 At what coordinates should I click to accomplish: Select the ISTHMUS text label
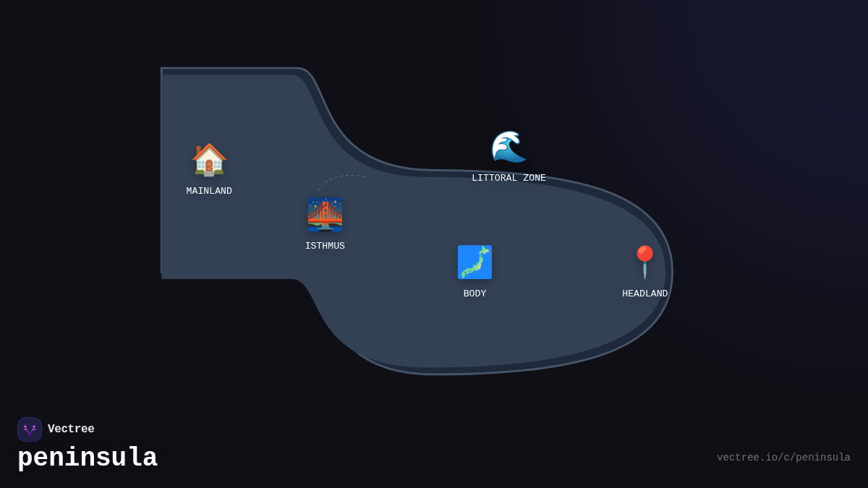coord(325,246)
